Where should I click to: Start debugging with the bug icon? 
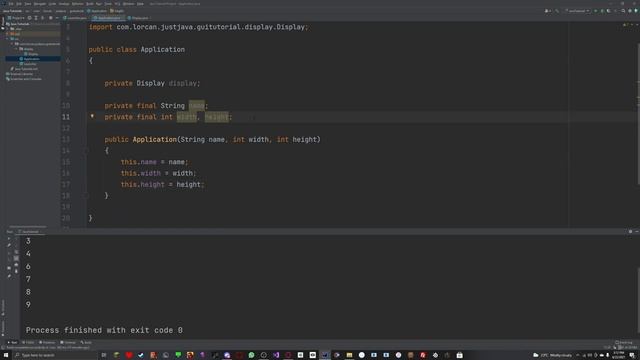[602, 11]
